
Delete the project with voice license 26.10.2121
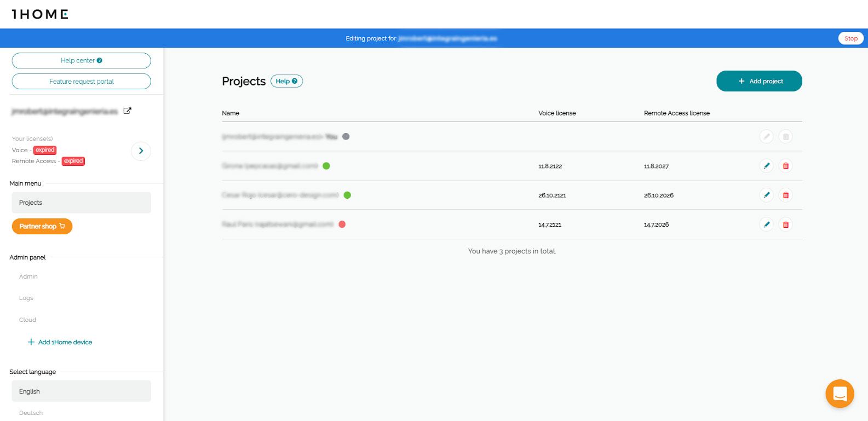785,195
